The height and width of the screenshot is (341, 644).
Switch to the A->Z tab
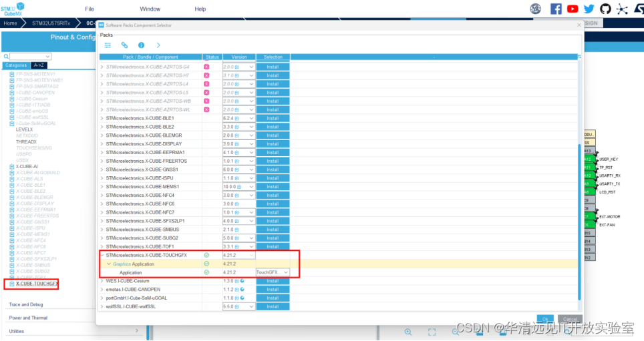coord(39,65)
